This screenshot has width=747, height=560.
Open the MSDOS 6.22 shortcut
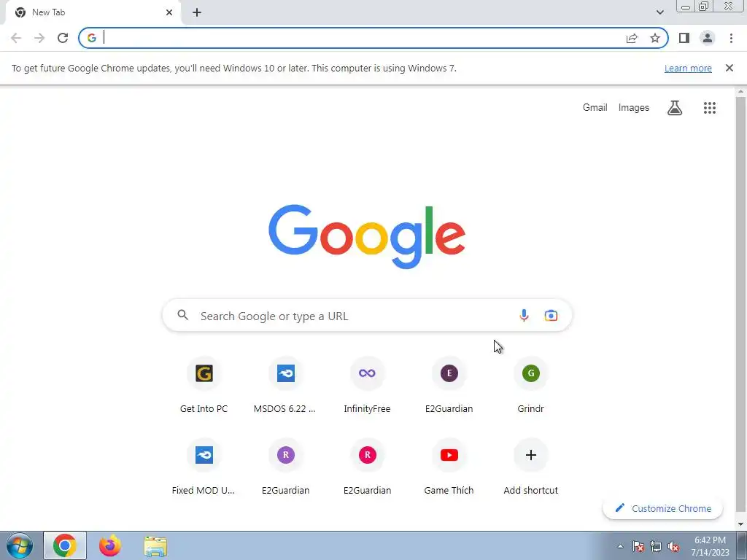(285, 386)
